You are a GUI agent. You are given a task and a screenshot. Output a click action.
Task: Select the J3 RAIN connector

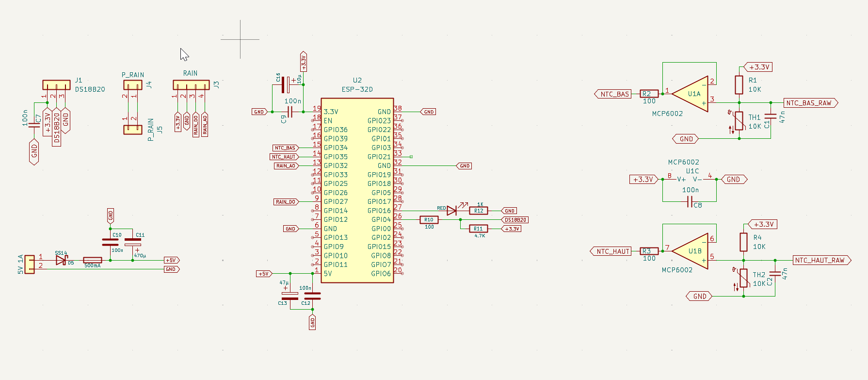click(191, 85)
